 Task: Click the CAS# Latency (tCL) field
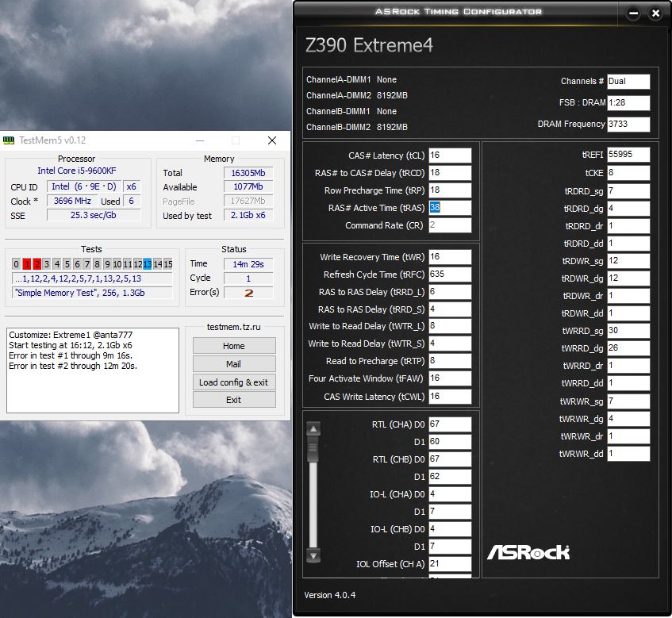pos(450,155)
